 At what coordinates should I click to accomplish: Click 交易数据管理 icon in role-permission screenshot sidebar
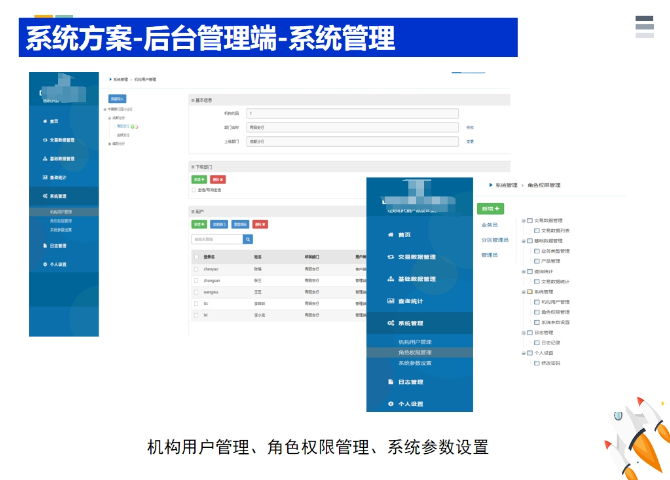coord(390,257)
